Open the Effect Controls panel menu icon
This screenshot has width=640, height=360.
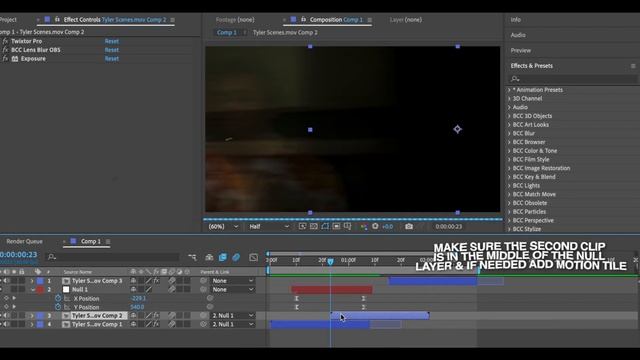point(173,20)
